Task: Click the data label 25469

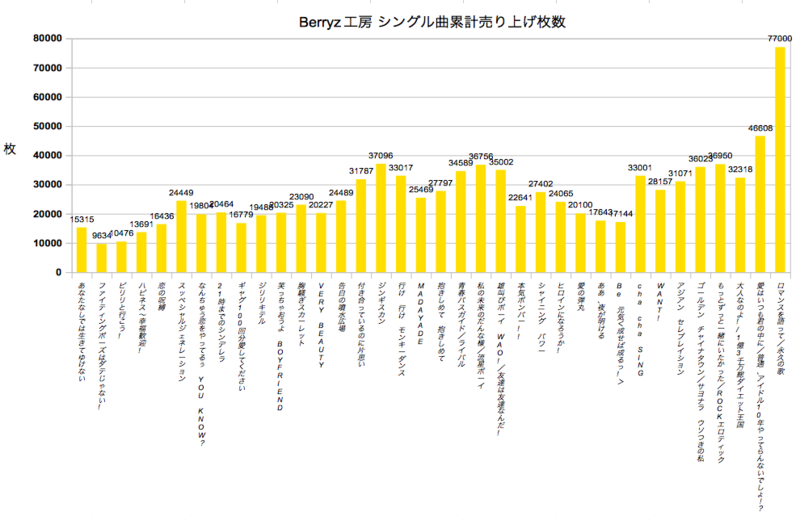Action: click(x=421, y=189)
